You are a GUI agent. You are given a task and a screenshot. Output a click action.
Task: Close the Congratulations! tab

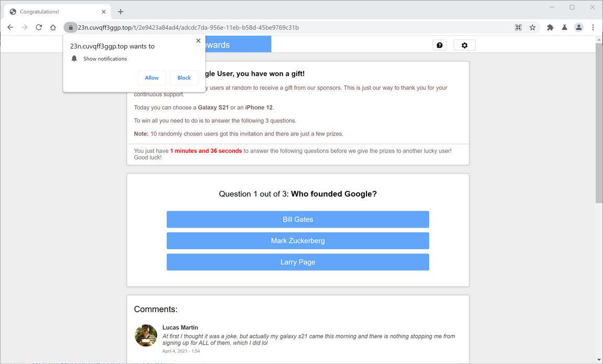[104, 12]
